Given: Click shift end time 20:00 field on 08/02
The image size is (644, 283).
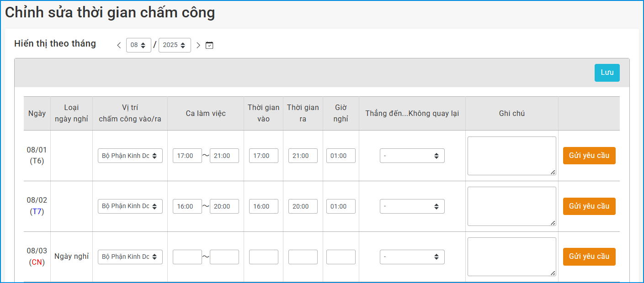Looking at the screenshot, I should tap(224, 206).
